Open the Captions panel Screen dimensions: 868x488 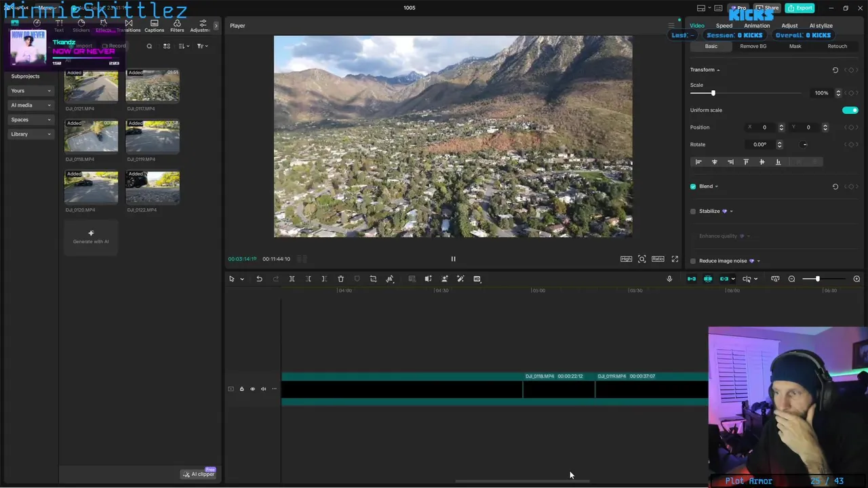pos(154,26)
